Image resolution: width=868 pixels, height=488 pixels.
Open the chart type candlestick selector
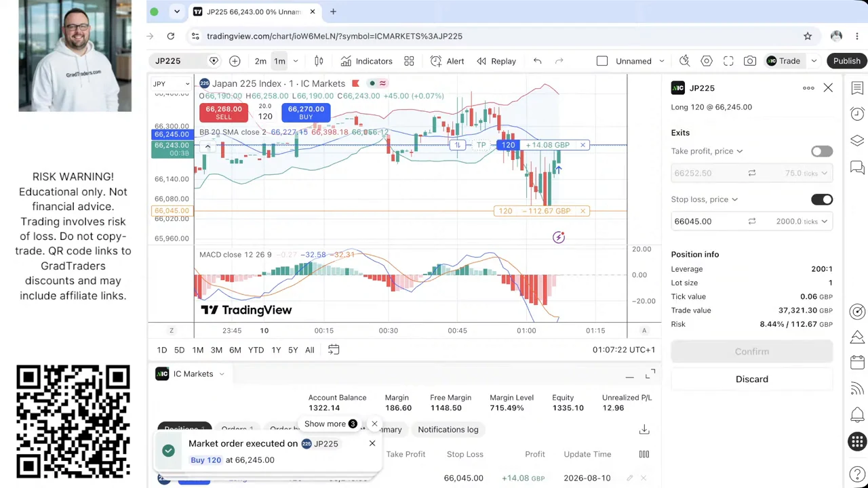319,61
